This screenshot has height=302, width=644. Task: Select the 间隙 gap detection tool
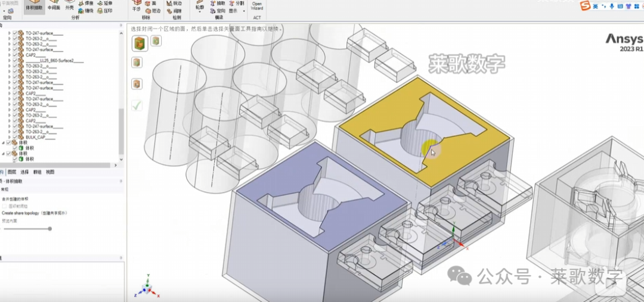pyautogui.click(x=174, y=11)
